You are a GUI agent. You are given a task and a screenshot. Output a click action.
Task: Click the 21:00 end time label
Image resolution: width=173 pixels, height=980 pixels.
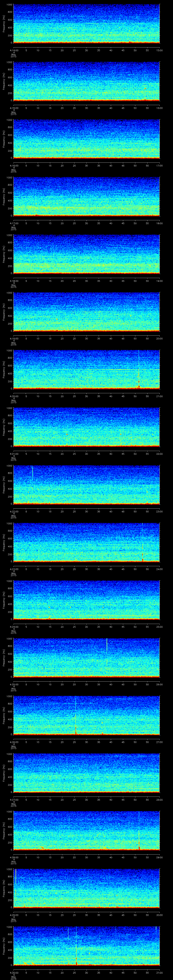pyautogui.click(x=160, y=396)
